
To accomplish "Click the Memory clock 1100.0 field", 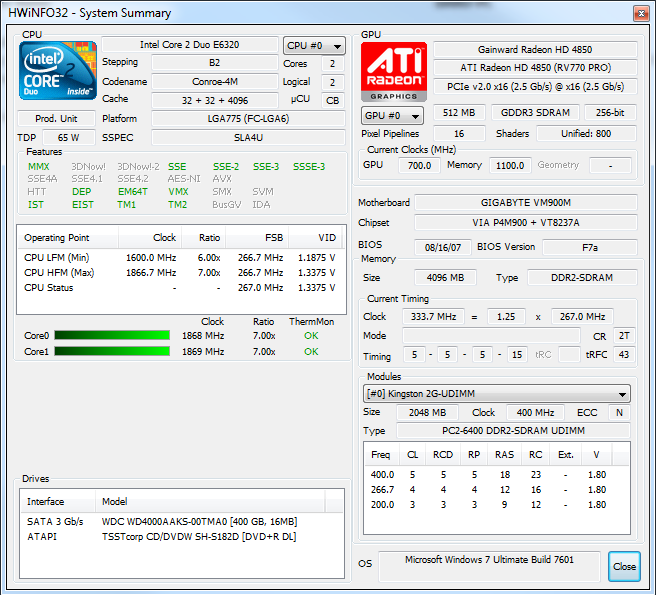I will click(x=510, y=165).
